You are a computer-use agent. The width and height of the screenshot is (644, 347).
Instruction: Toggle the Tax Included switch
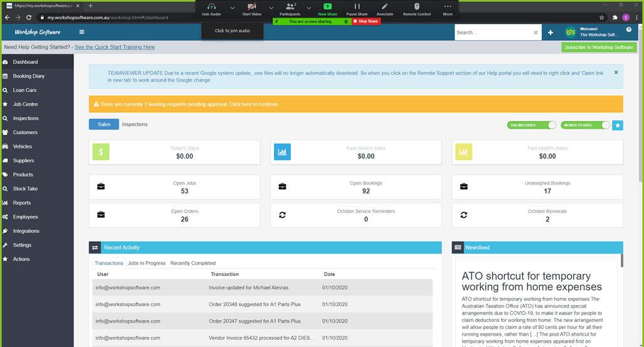click(532, 125)
